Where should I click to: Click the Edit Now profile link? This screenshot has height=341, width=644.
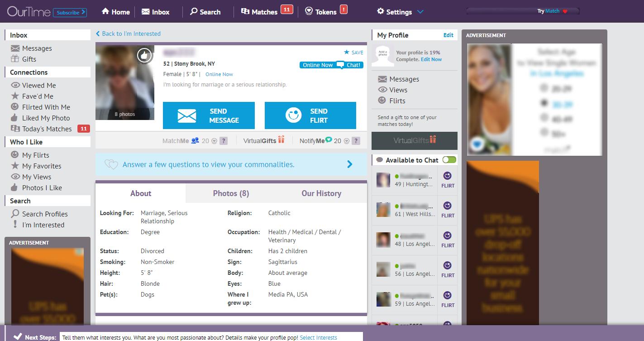click(x=431, y=59)
